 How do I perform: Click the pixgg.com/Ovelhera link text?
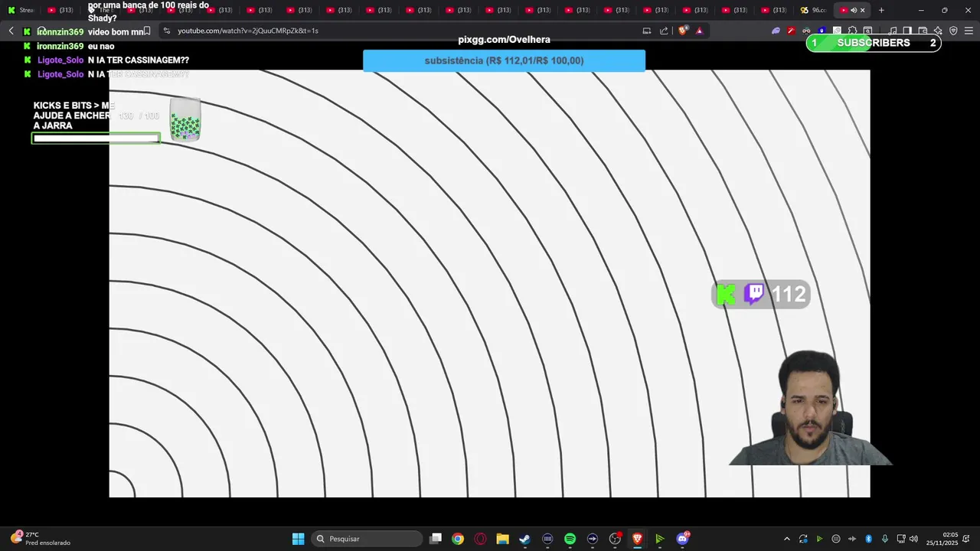(504, 40)
